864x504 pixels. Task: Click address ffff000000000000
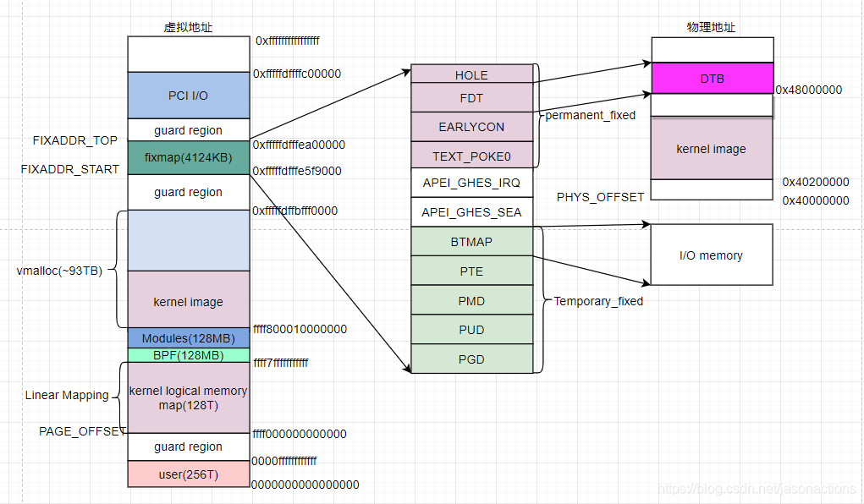click(x=300, y=434)
